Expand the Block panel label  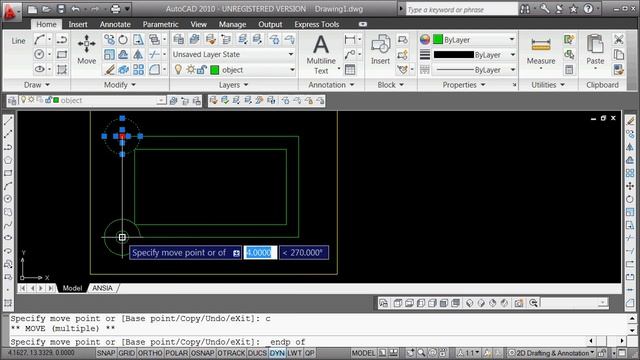[390, 85]
